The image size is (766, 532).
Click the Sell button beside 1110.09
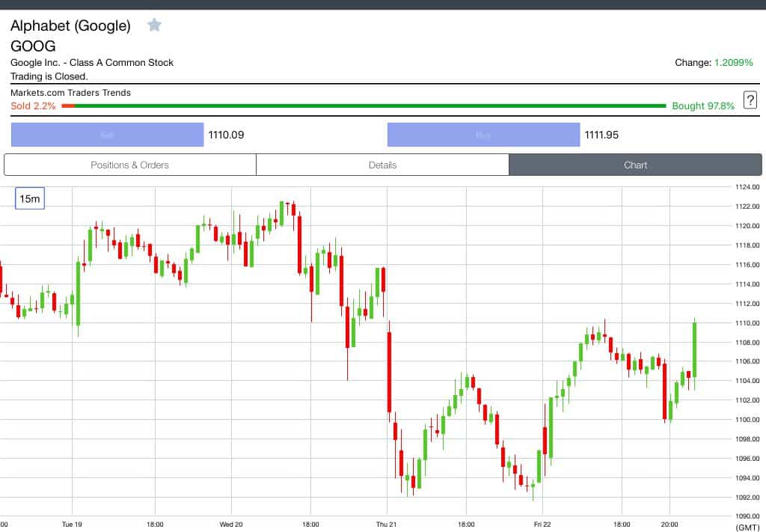point(107,135)
